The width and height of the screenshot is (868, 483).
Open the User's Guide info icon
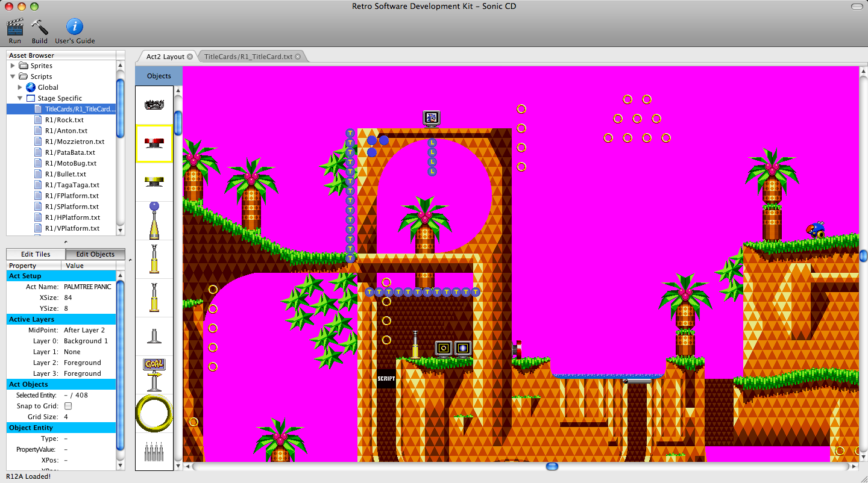(75, 27)
